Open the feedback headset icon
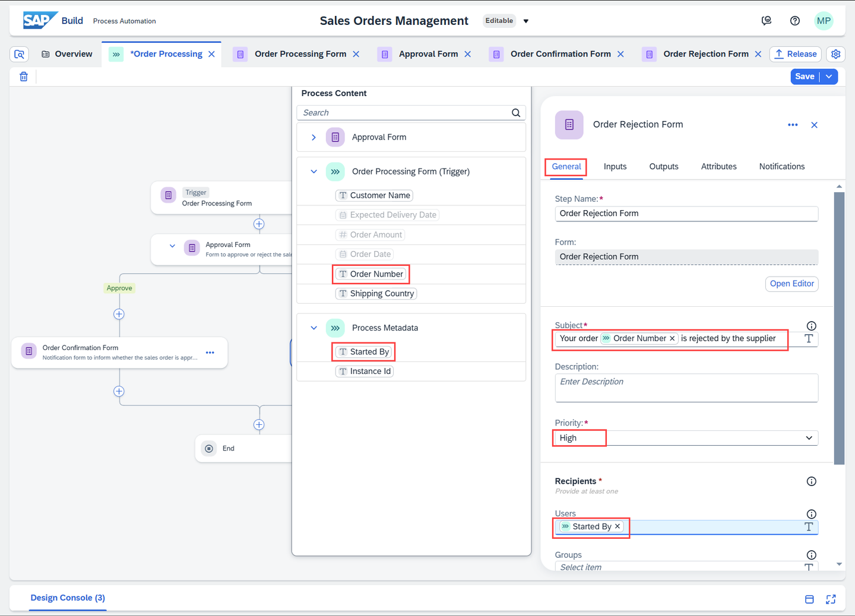The image size is (855, 616). point(767,21)
